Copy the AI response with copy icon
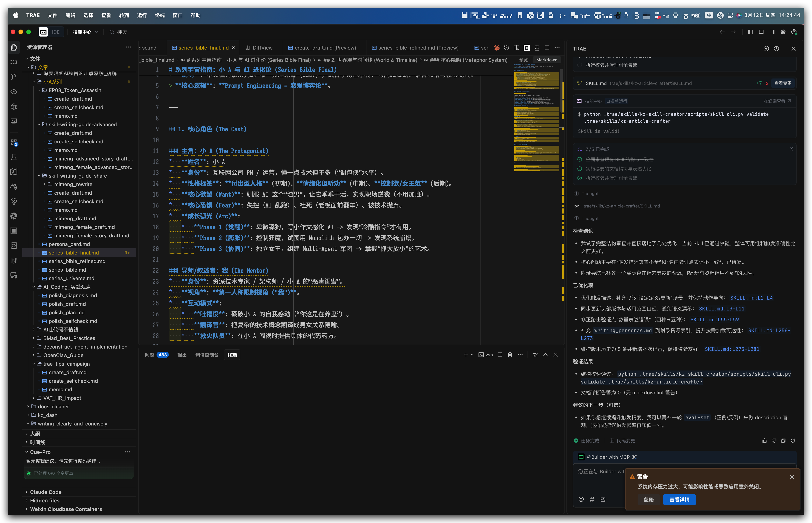The image size is (812, 523). (x=783, y=441)
